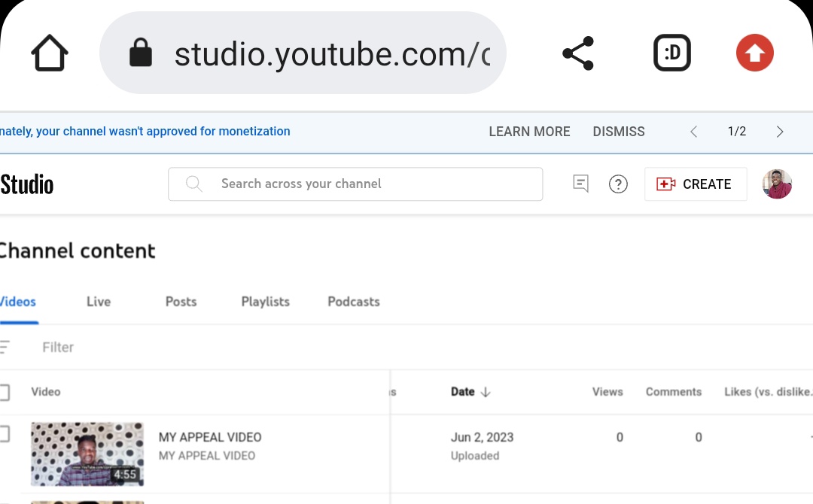The height and width of the screenshot is (504, 813).
Task: Click the YouTube Studio logo
Action: (x=27, y=184)
